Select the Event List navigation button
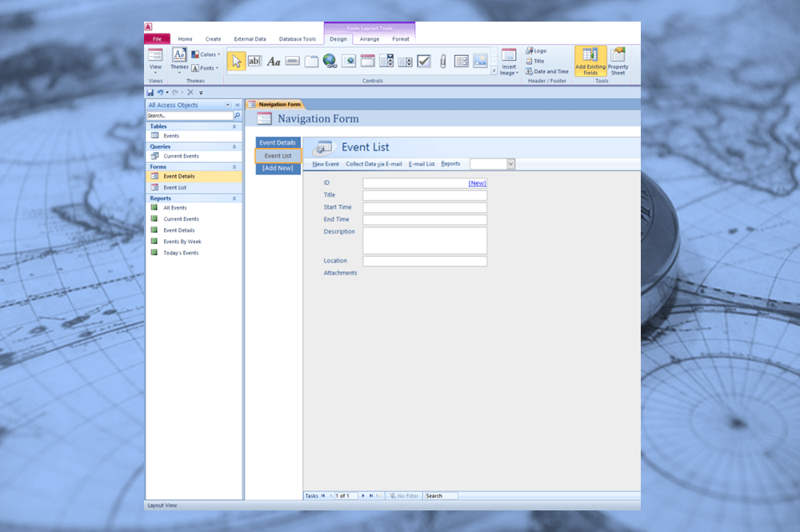 click(x=277, y=155)
